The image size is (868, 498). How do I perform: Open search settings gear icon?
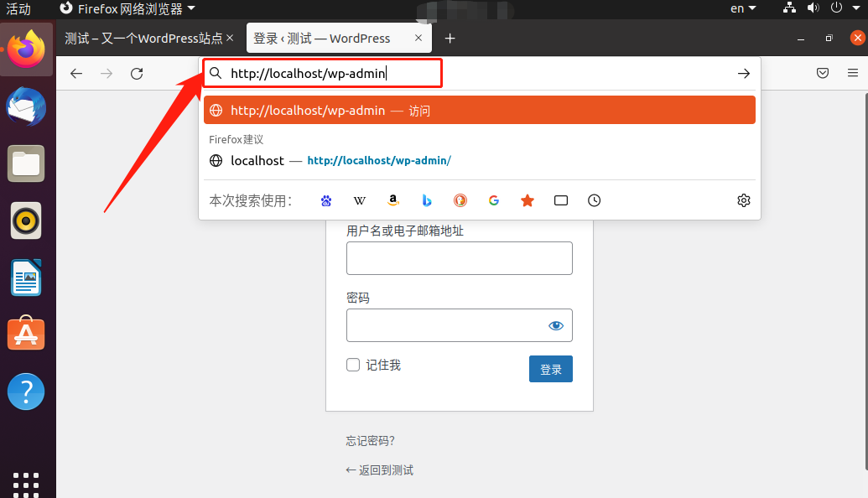[x=743, y=200]
